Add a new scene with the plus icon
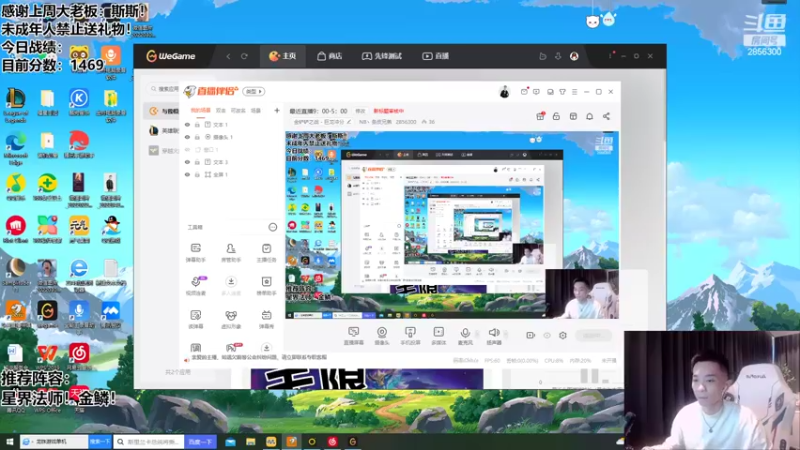The height and width of the screenshot is (450, 800). coord(277,110)
